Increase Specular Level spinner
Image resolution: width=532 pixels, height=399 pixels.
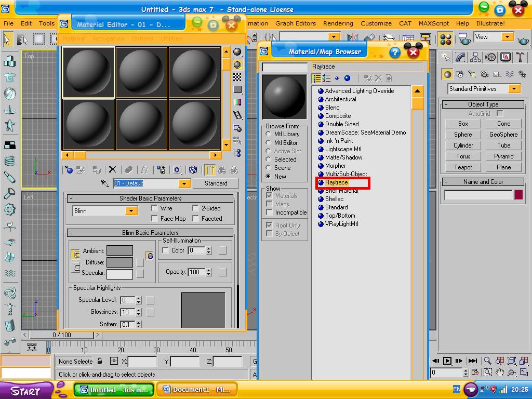[x=138, y=298]
